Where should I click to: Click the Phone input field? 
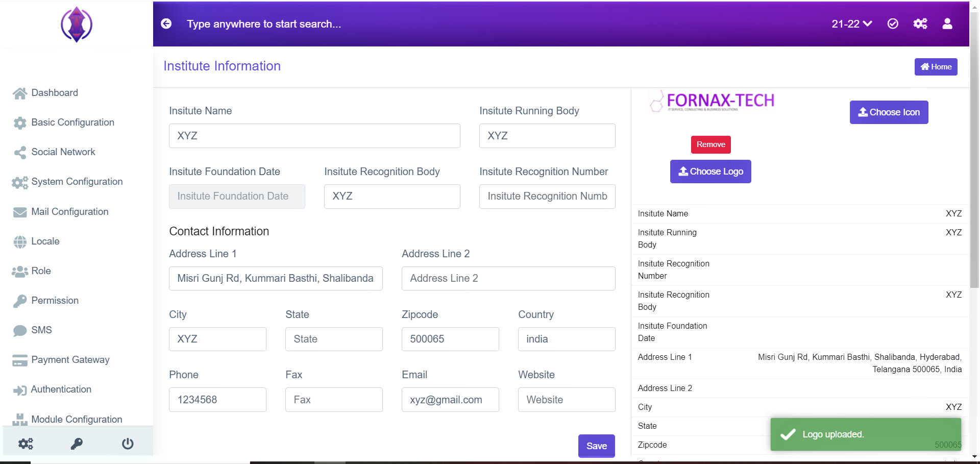[x=217, y=400]
